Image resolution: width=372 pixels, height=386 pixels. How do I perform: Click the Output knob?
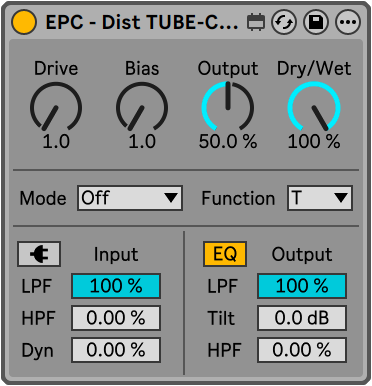tap(228, 107)
